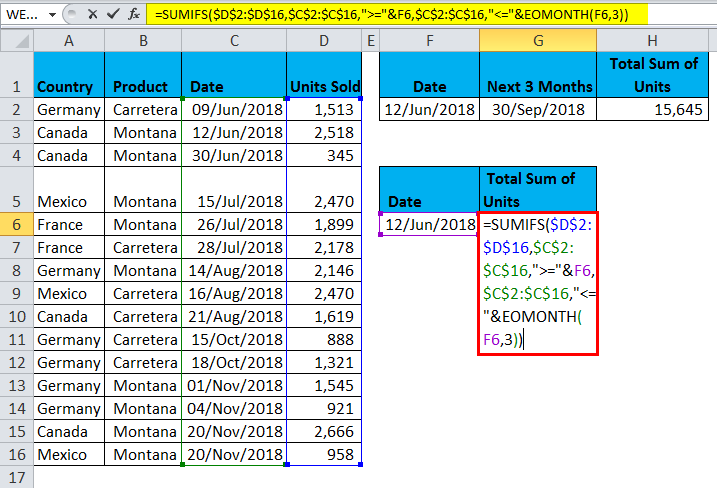Screen dimensions: 717x488
Task: Click the Name Box showing WE...
Action: tap(24, 15)
